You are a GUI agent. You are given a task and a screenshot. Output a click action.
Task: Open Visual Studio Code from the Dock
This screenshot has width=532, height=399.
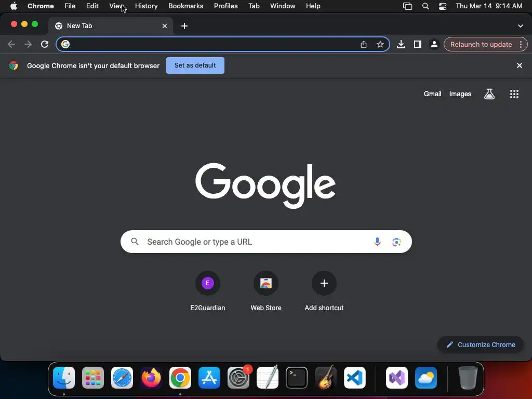pos(354,378)
